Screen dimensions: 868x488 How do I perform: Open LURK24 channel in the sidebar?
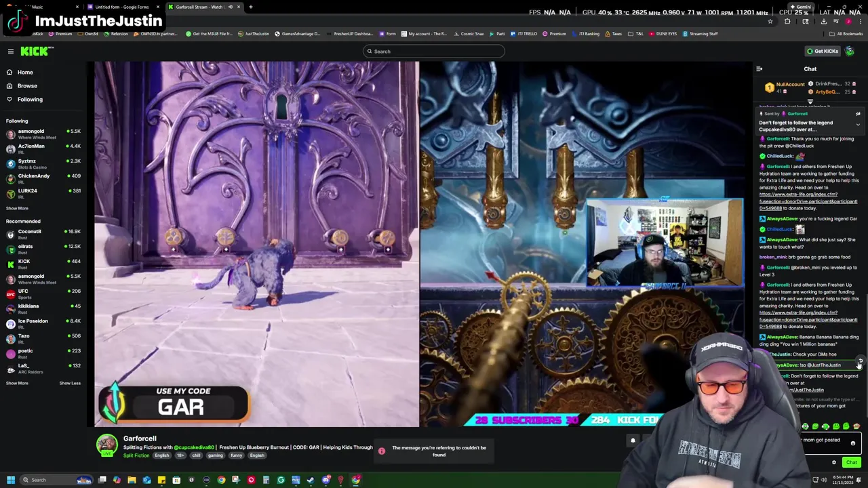tap(42, 193)
